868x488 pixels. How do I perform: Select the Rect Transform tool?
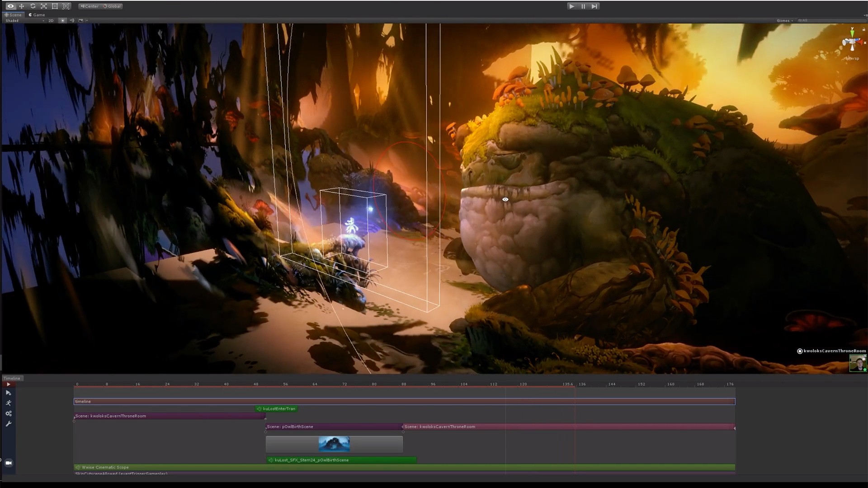click(x=55, y=6)
